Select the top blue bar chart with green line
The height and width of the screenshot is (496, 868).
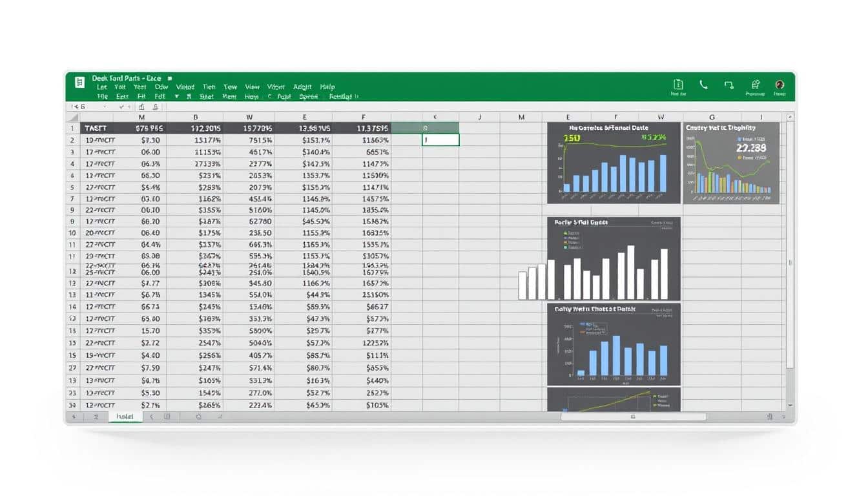(614, 163)
